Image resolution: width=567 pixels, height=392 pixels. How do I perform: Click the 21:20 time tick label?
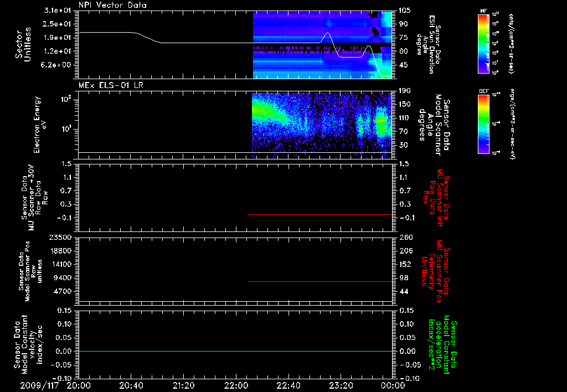[184, 385]
